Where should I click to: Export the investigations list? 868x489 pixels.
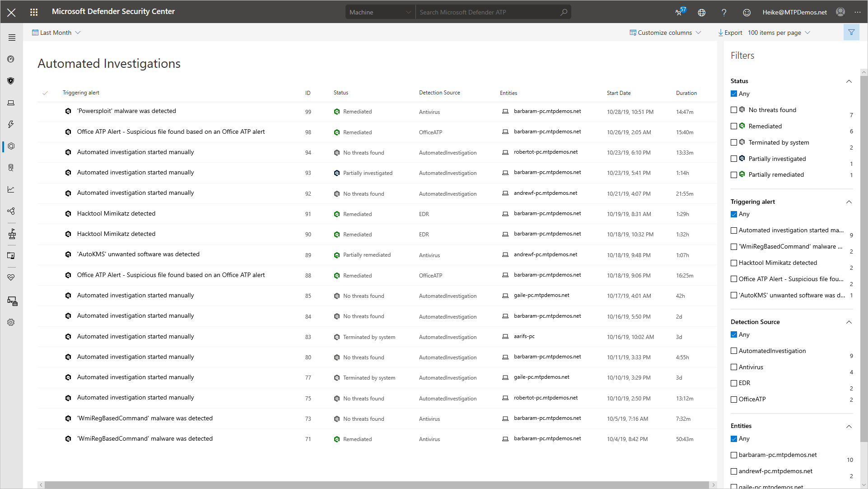730,33
